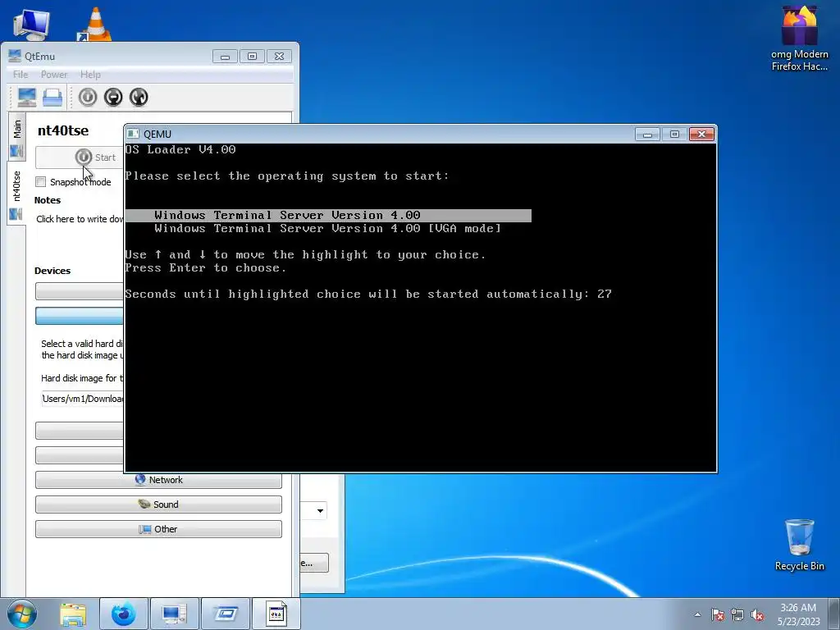Minimize the QEMU window
The image size is (840, 630).
coord(647,134)
